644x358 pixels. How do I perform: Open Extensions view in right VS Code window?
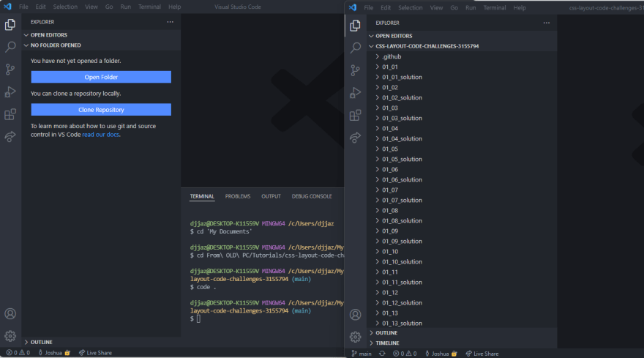click(355, 115)
